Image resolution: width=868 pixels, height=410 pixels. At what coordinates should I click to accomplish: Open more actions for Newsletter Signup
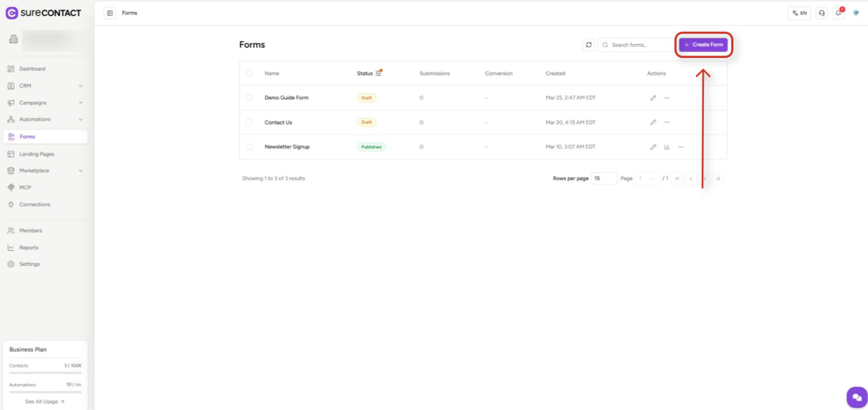click(x=681, y=147)
